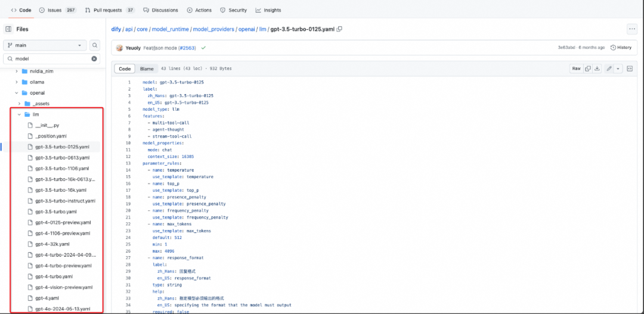Copy file path icon next to gpt-3.5-turbo-0125.yaml
Viewport: 644px width, 314px height.
339,29
